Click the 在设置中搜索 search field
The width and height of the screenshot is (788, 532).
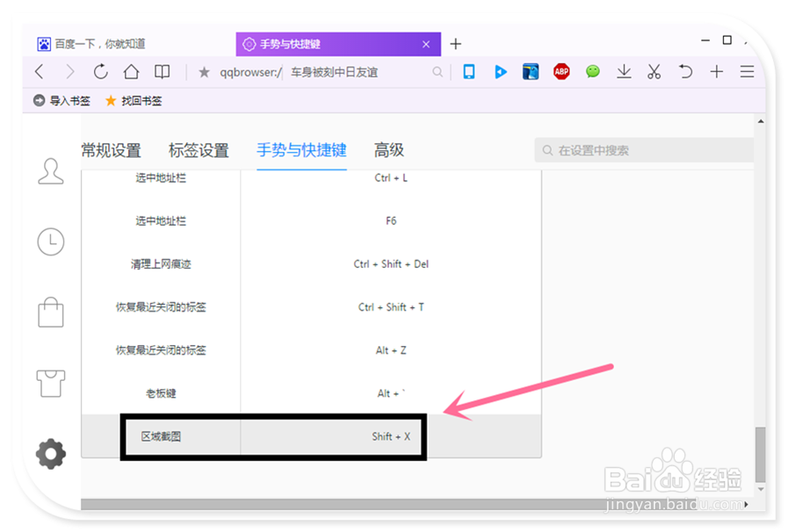coord(644,150)
